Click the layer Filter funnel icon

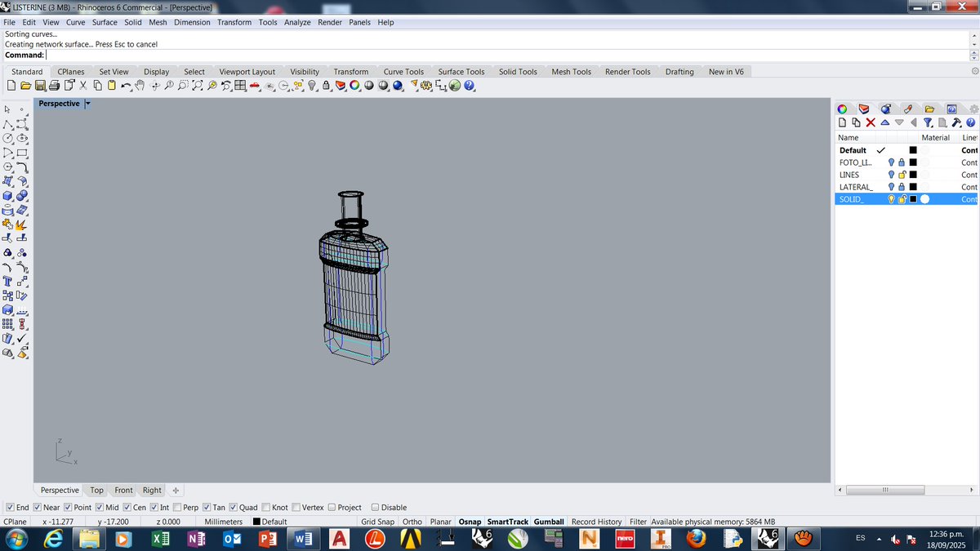pos(927,122)
